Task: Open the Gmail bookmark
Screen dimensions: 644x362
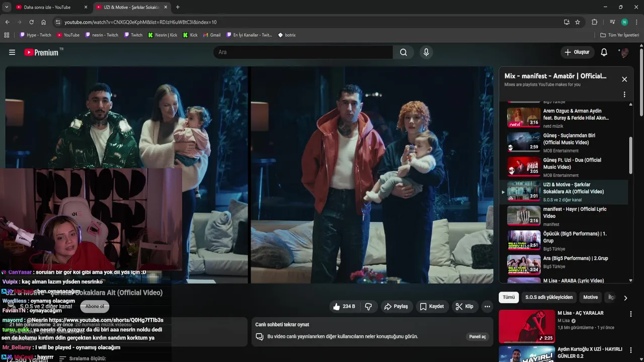Action: pos(211,35)
